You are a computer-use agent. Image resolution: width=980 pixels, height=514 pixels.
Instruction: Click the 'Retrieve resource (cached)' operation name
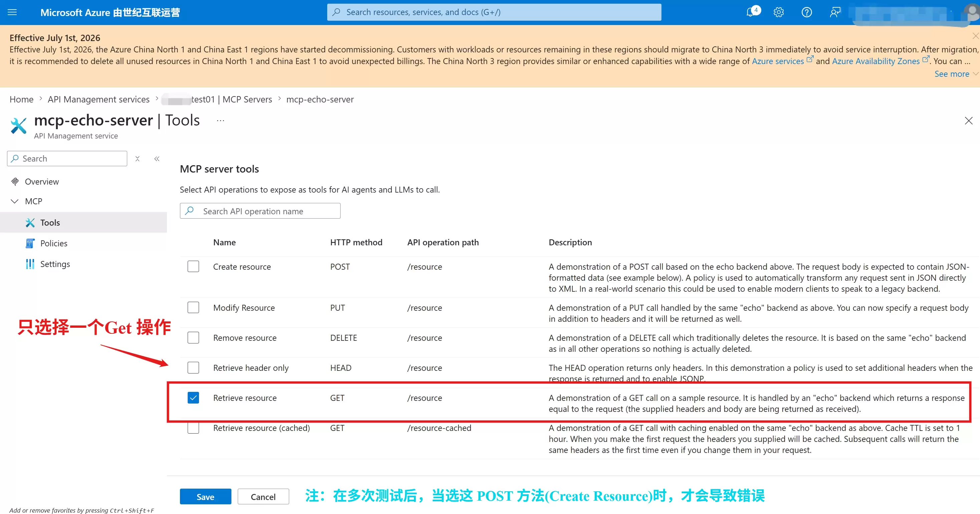click(262, 428)
